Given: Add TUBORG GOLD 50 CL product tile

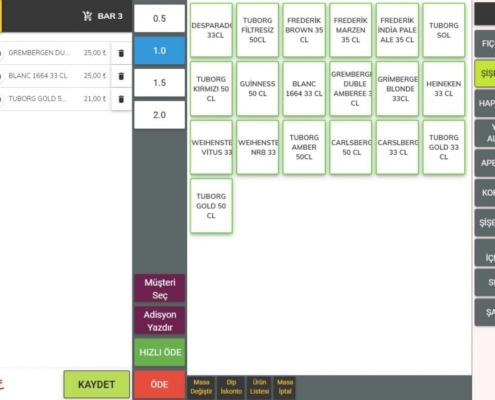Looking at the screenshot, I should 211,206.
